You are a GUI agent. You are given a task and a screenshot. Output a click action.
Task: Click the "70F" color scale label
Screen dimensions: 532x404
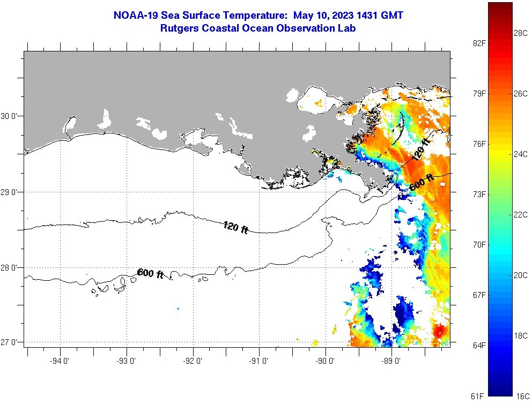tap(479, 245)
